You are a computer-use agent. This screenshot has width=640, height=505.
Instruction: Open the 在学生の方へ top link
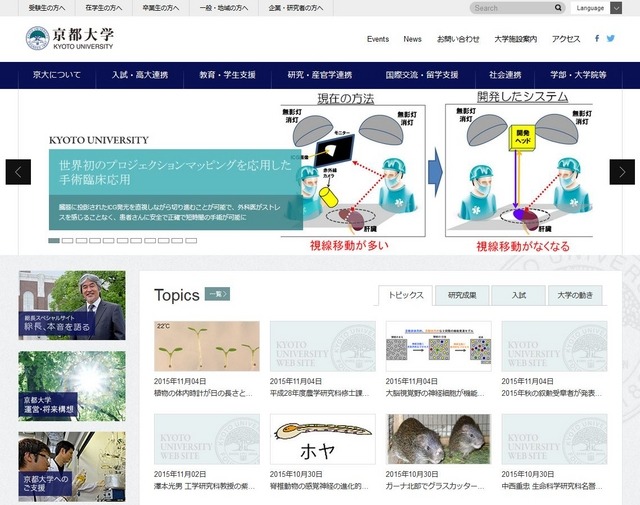(x=104, y=8)
